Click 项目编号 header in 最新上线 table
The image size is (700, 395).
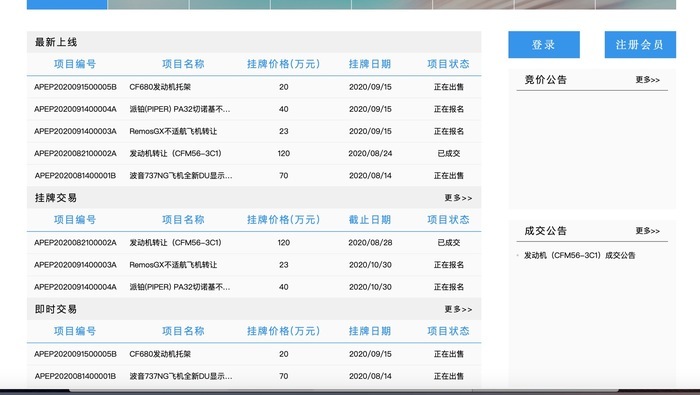click(75, 64)
